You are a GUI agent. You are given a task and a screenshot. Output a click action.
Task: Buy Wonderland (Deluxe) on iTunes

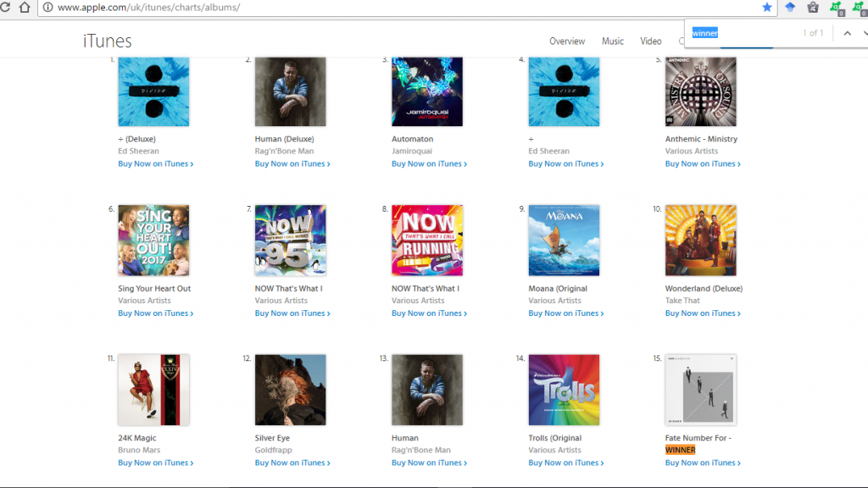(x=703, y=313)
